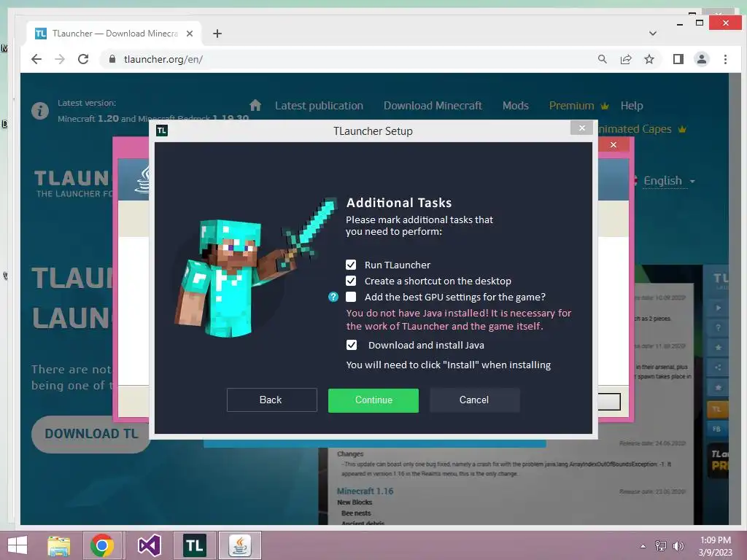Screen dimensions: 747x560
Task: Toggle Create a shortcut on the desktop
Action: [x=351, y=281]
